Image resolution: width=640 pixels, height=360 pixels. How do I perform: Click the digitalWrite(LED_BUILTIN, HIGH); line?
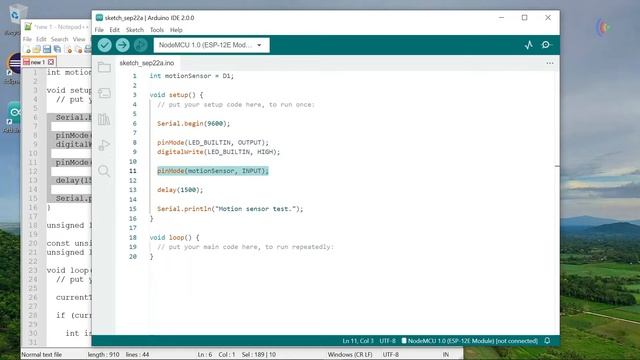(x=219, y=152)
